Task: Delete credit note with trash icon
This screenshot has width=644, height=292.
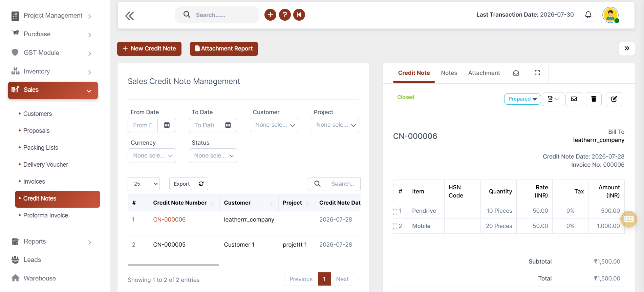Action: pyautogui.click(x=594, y=99)
